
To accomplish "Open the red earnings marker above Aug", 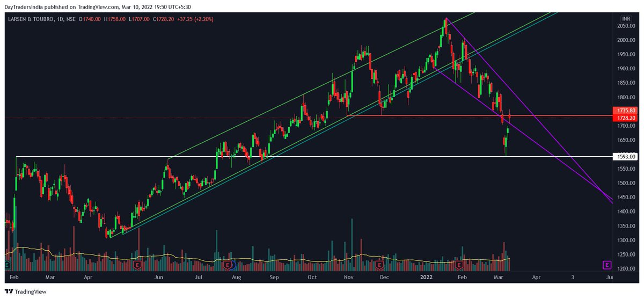I will (228, 265).
